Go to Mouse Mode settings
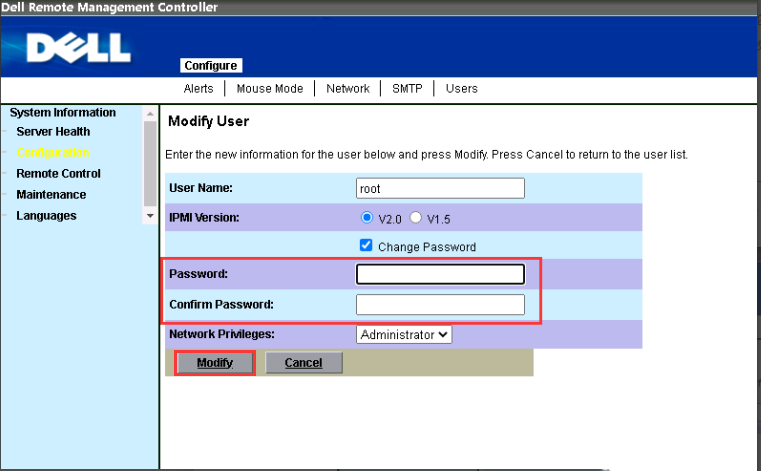Image resolution: width=761 pixels, height=471 pixels. point(270,89)
